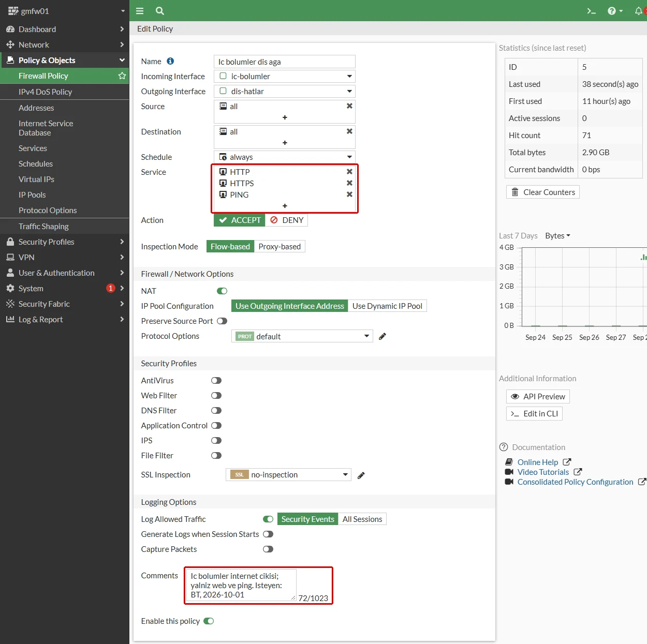Viewport: 647px width, 644px height.
Task: Open the Bytes chart unit dropdown
Action: 557,236
